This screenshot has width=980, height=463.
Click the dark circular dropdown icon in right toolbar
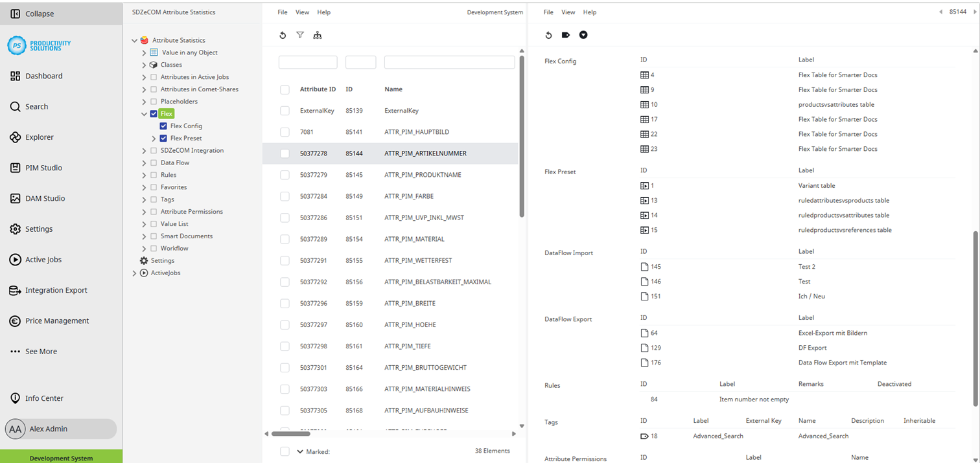583,35
